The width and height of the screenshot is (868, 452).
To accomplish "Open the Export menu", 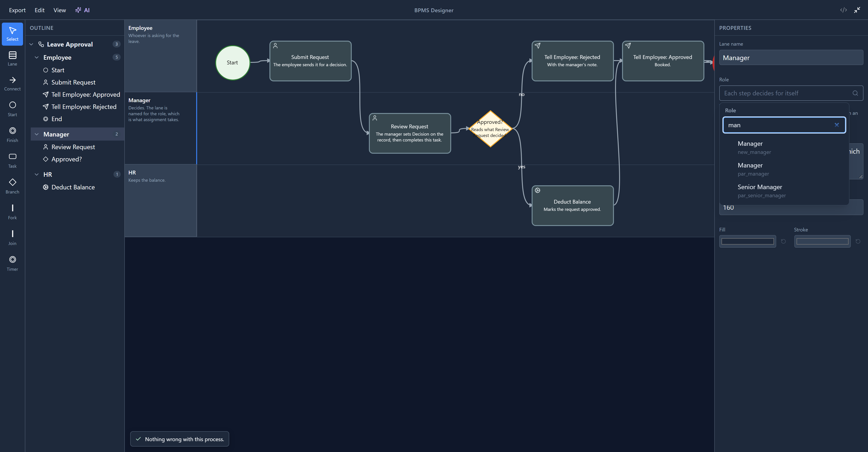I will 17,10.
